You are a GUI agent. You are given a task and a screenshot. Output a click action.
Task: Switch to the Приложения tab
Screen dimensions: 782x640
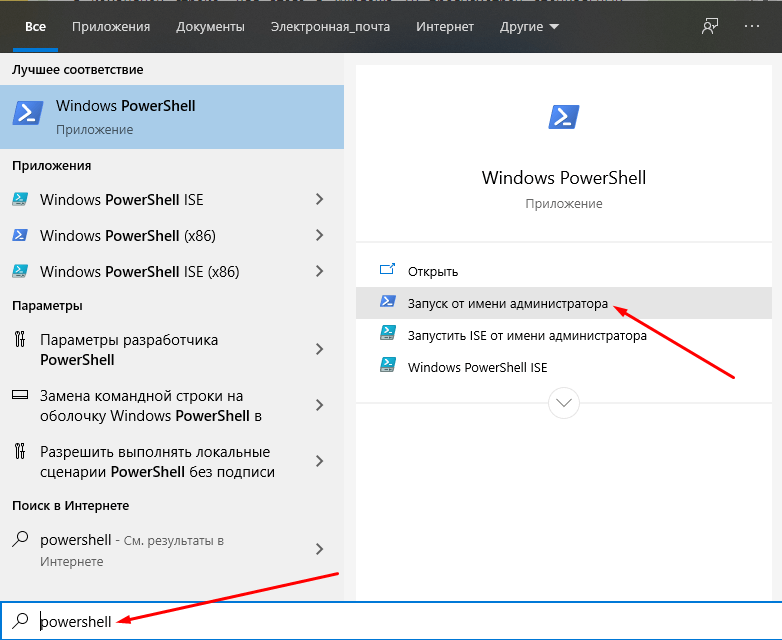tap(111, 27)
